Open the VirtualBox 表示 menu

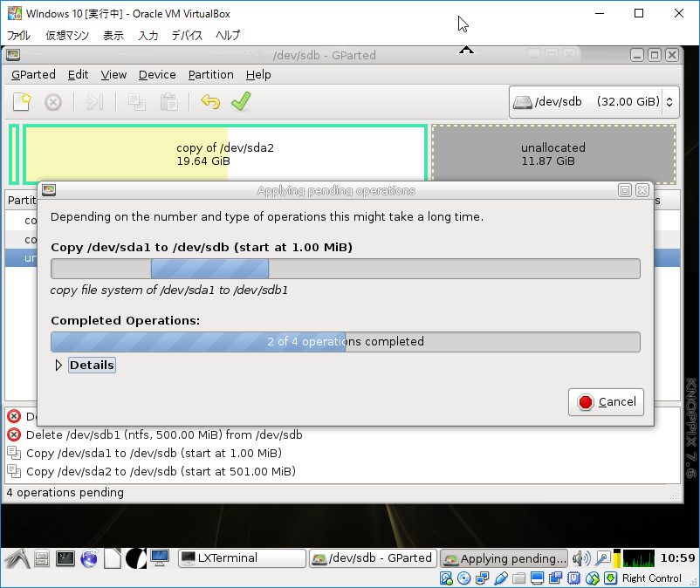pos(113,35)
